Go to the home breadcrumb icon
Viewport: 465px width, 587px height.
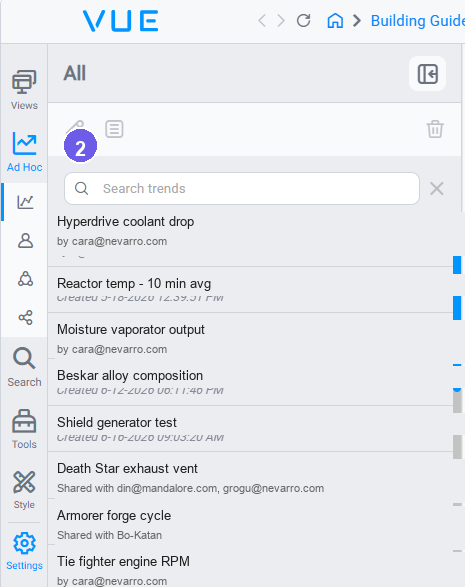[335, 21]
